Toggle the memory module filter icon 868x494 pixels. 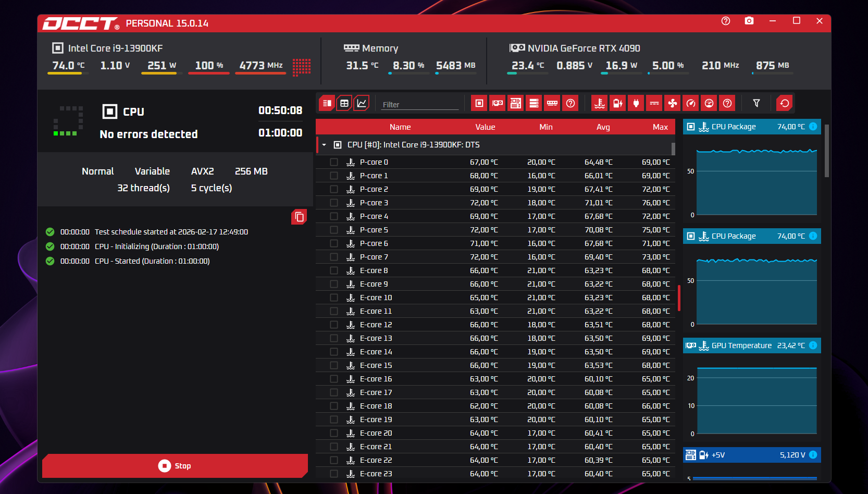(552, 103)
